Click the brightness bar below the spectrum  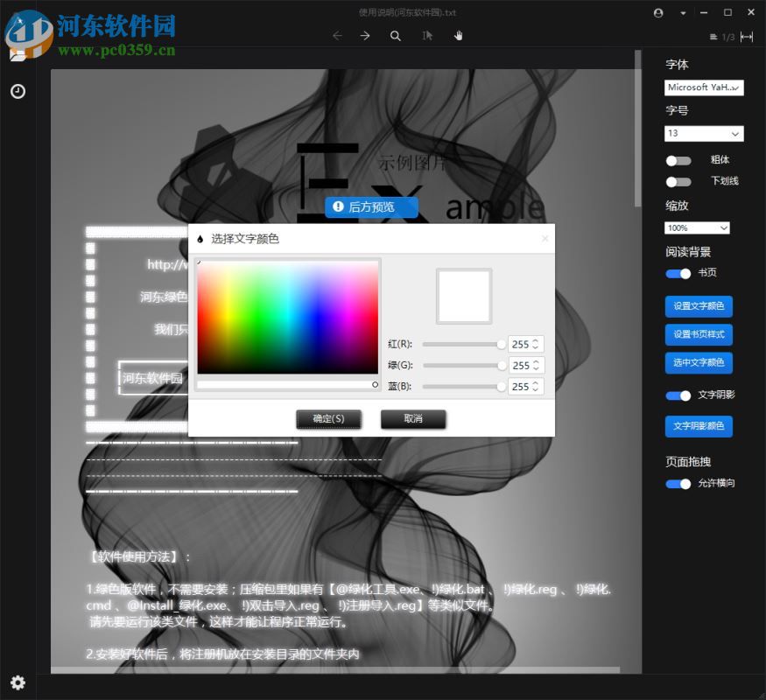pos(288,385)
